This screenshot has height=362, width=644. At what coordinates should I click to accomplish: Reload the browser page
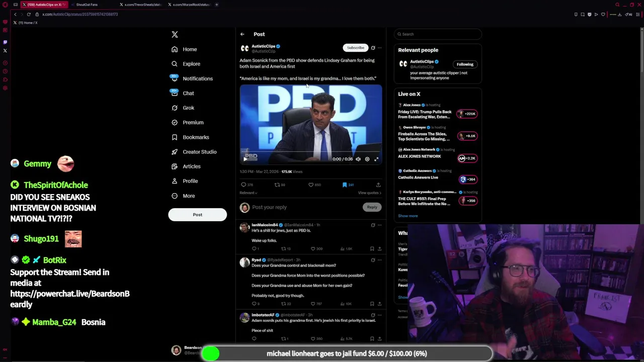[29, 14]
